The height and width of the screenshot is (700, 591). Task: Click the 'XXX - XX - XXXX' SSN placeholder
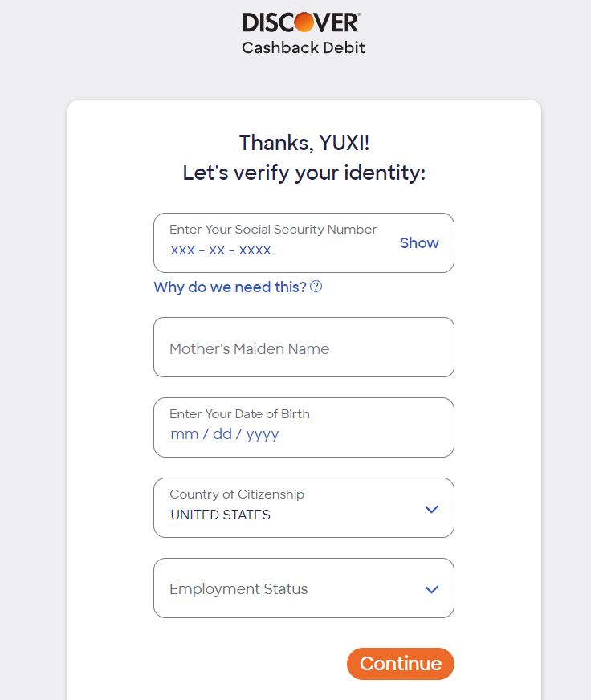[221, 250]
